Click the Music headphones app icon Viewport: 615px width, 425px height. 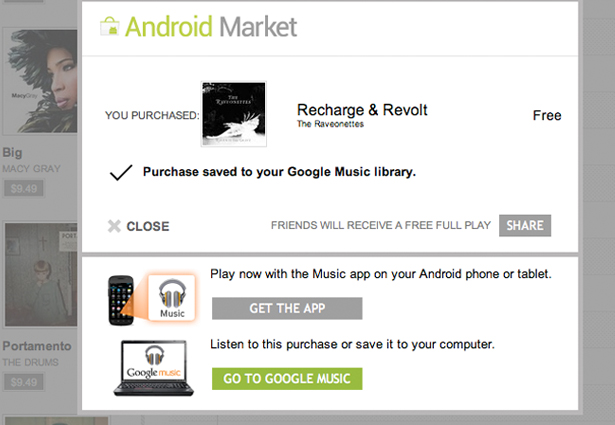pyautogui.click(x=172, y=298)
